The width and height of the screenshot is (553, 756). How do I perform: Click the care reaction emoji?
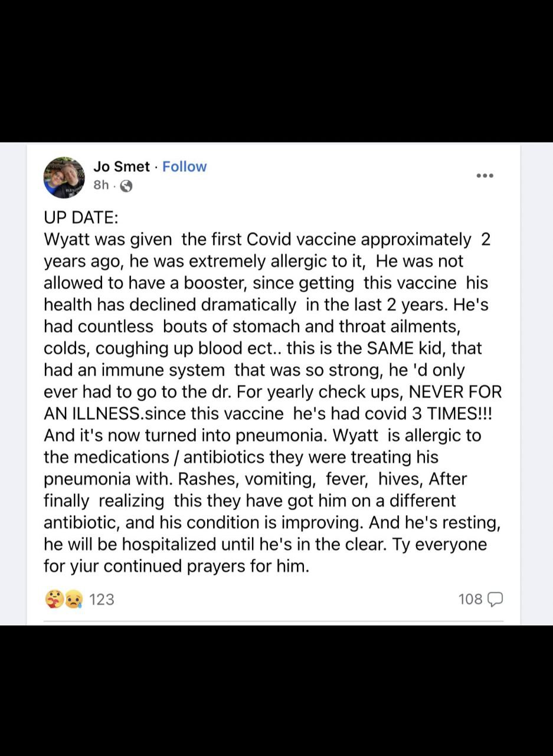coord(53,599)
